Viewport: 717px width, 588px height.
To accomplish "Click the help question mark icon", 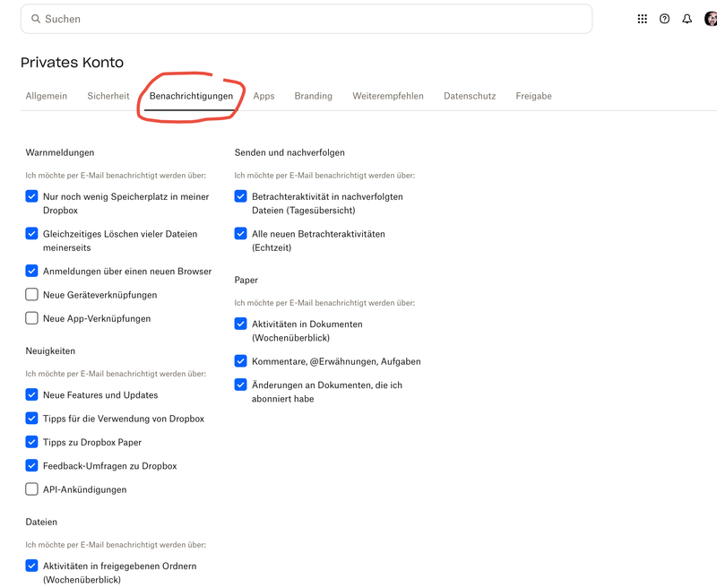I will 664,19.
